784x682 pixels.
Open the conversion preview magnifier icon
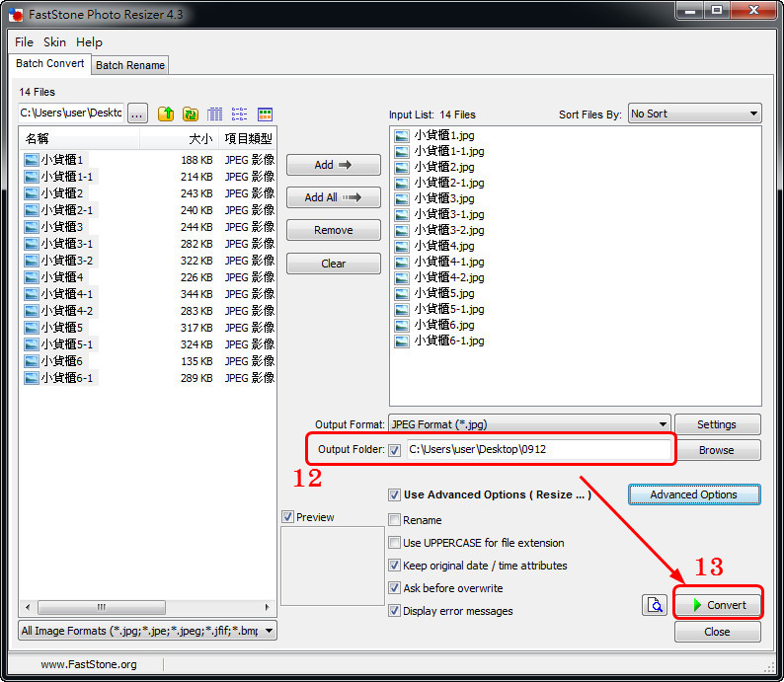tap(654, 605)
